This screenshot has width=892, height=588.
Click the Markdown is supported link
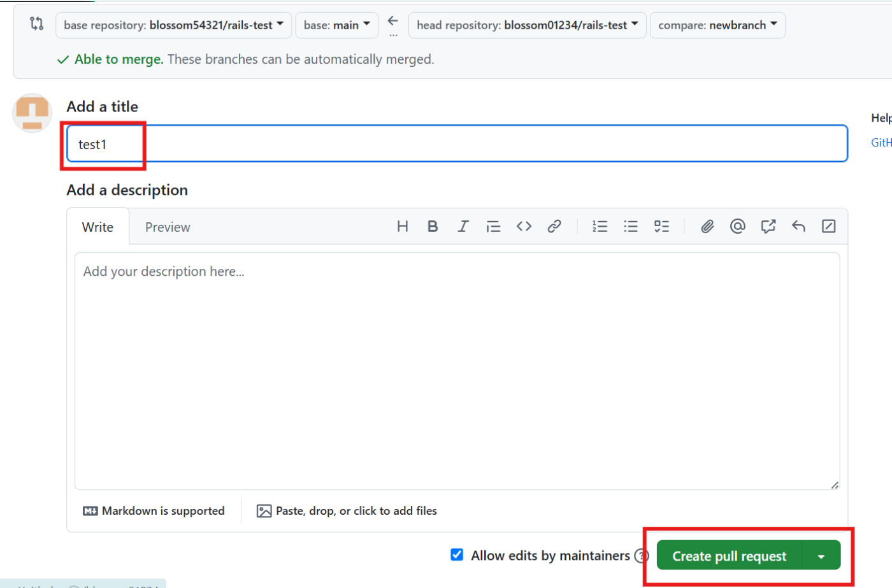tap(154, 511)
